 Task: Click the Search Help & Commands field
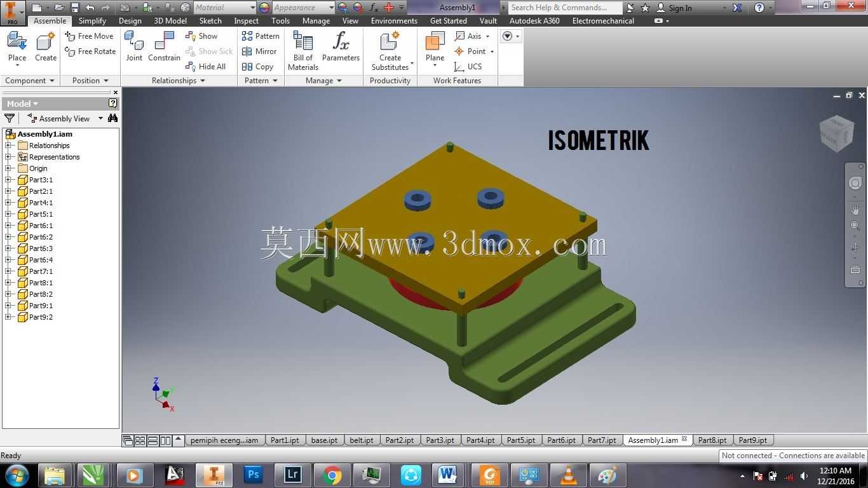click(x=564, y=8)
